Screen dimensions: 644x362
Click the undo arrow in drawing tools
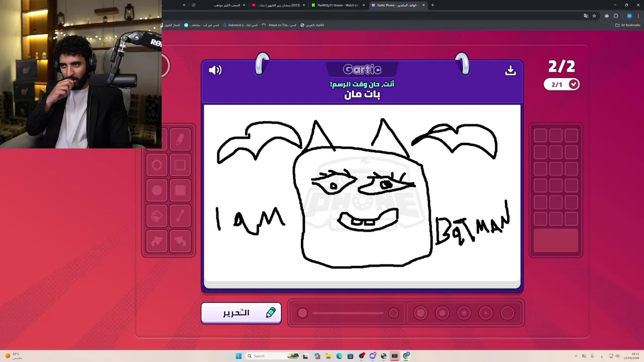(x=181, y=241)
